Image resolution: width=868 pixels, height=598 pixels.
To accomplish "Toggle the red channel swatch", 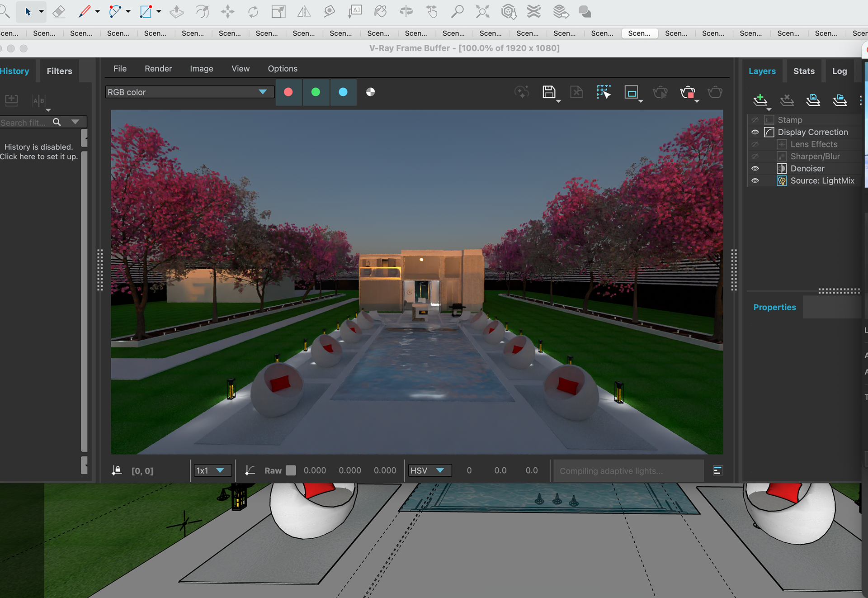I will pos(288,92).
